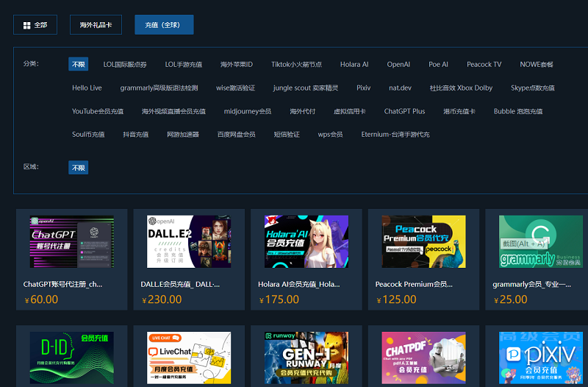Click the ¥125.00 price

pyautogui.click(x=396, y=299)
